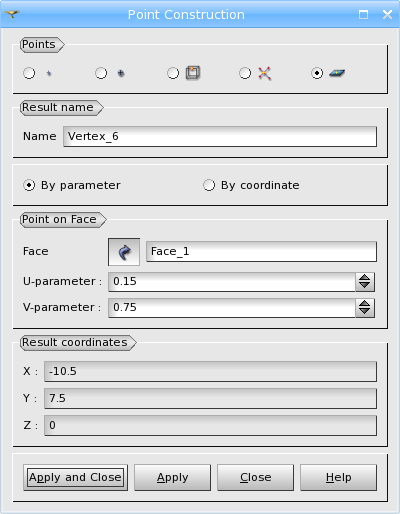Viewport: 400px width, 514px height.
Task: Click the application logo in title bar
Action: click(12, 14)
